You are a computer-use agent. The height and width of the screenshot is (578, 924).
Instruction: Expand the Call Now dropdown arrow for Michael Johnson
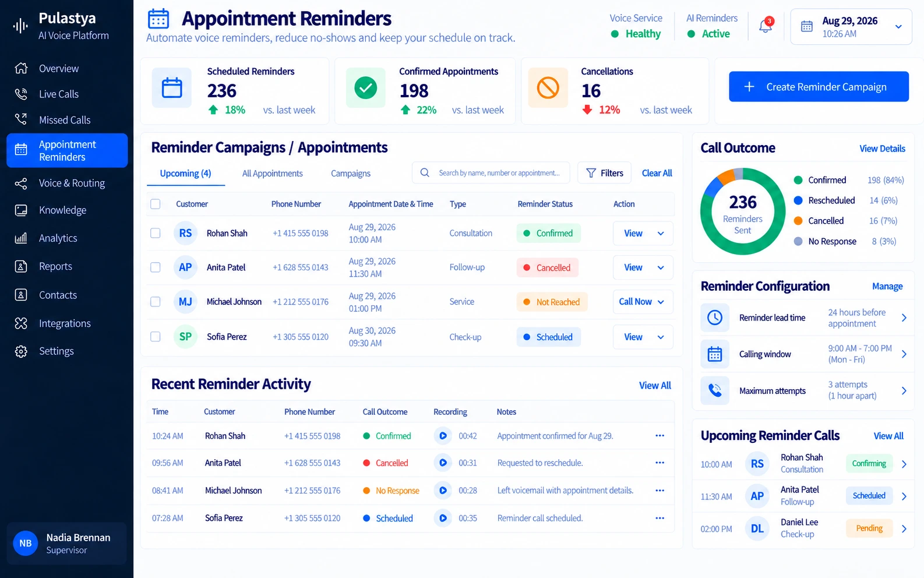tap(661, 302)
